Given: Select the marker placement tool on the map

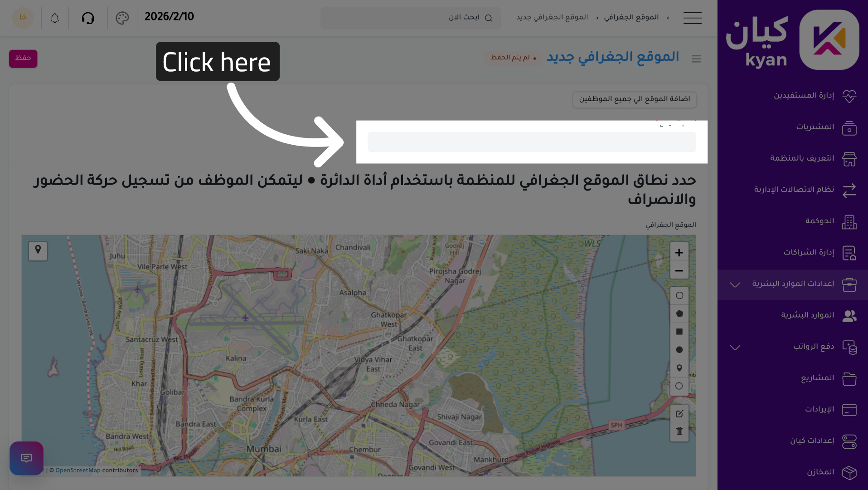Looking at the screenshot, I should tap(679, 368).
